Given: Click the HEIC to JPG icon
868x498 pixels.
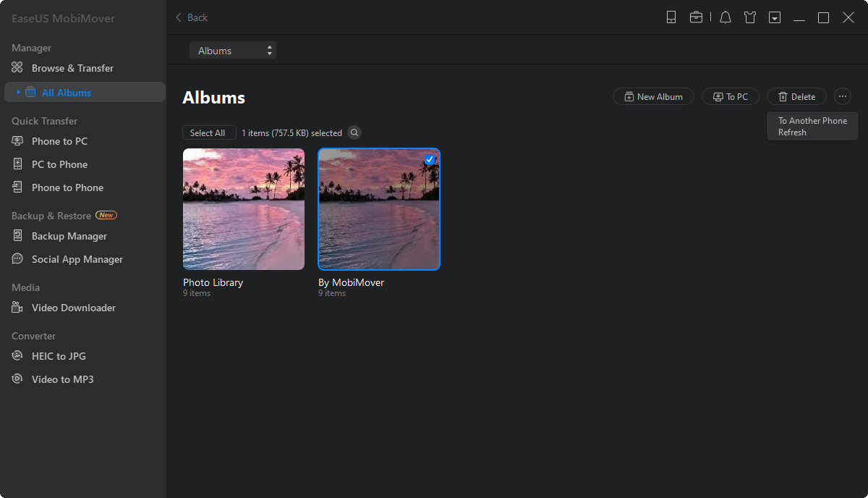Looking at the screenshot, I should pos(17,356).
